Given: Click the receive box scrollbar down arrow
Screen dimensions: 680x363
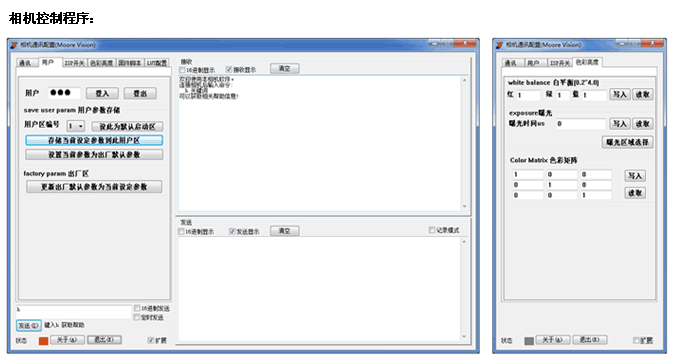Looking at the screenshot, I should click(464, 206).
